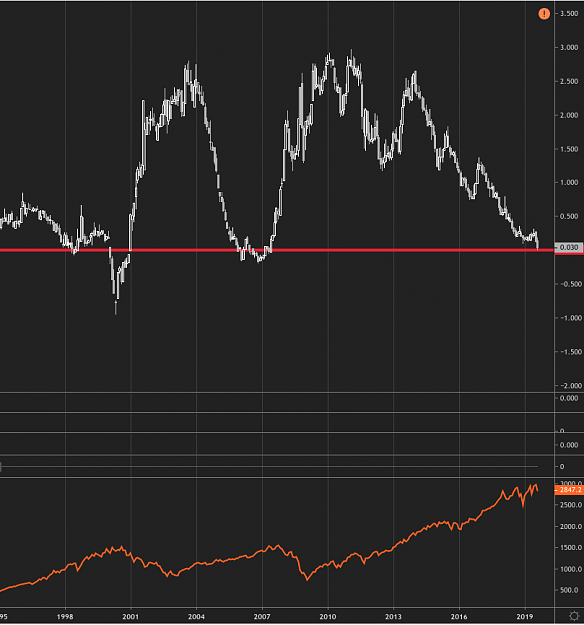Click the orange data warning icon
584x625 pixels.
pos(544,14)
